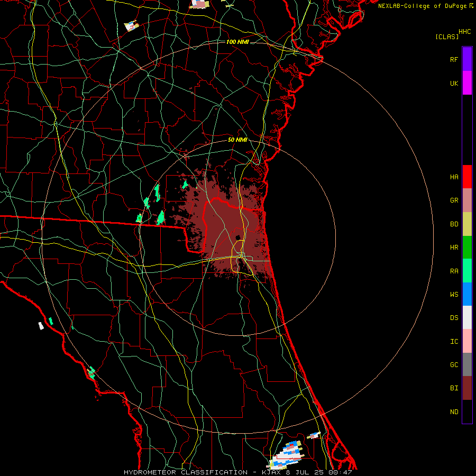The image size is (476, 476).
Task: Click the "RF" legend label
Action: [454, 59]
